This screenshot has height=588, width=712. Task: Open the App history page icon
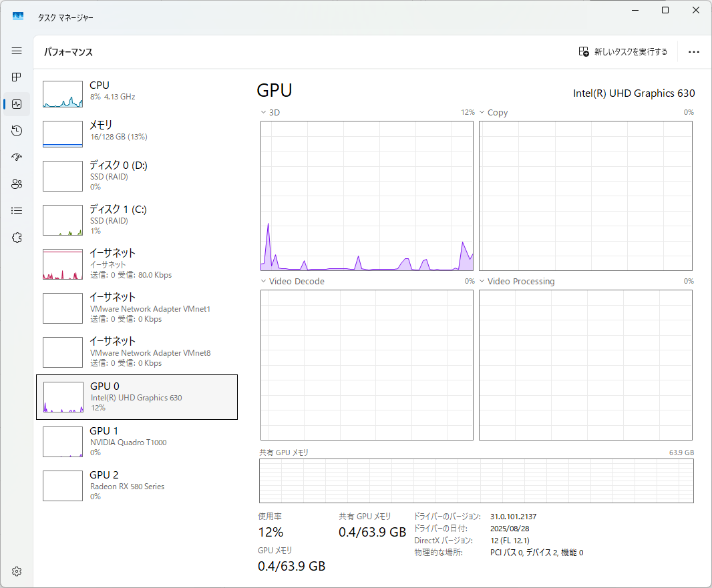[17, 131]
